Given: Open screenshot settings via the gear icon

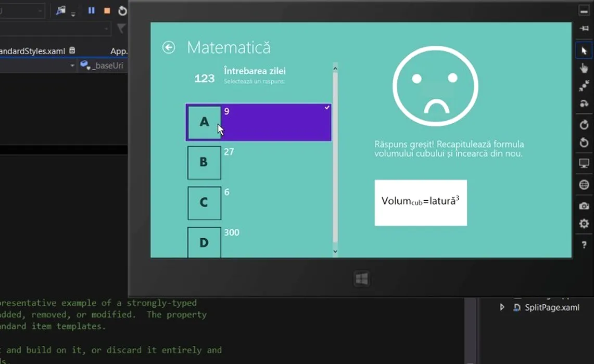Looking at the screenshot, I should coord(584,224).
